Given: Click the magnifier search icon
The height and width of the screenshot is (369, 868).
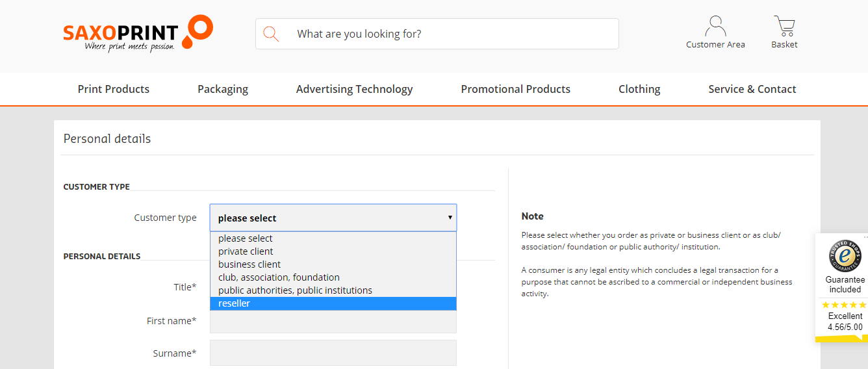Looking at the screenshot, I should (x=271, y=34).
